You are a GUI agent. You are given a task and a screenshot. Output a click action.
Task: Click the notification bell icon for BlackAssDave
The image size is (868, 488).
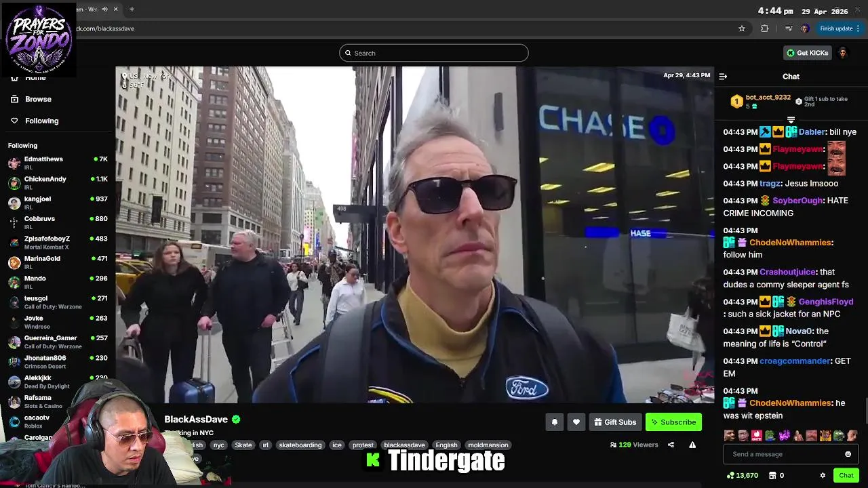point(554,422)
